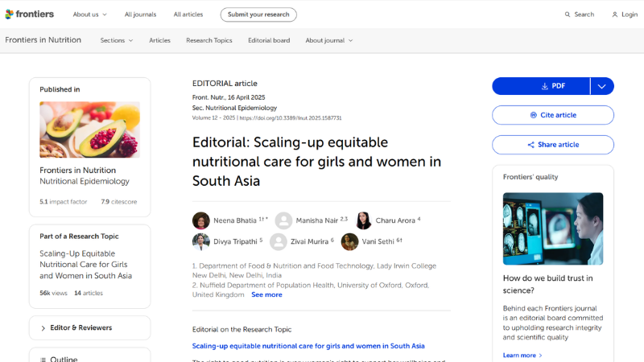This screenshot has height=362, width=644.
Task: Click See more affiliations link
Action: [266, 295]
